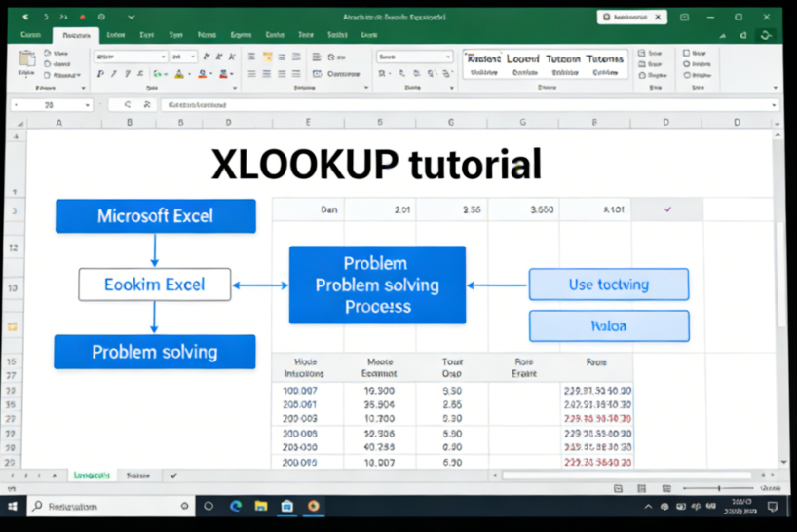Viewport: 797px width, 532px height.
Task: Expand the formula bar arrow
Action: [774, 105]
